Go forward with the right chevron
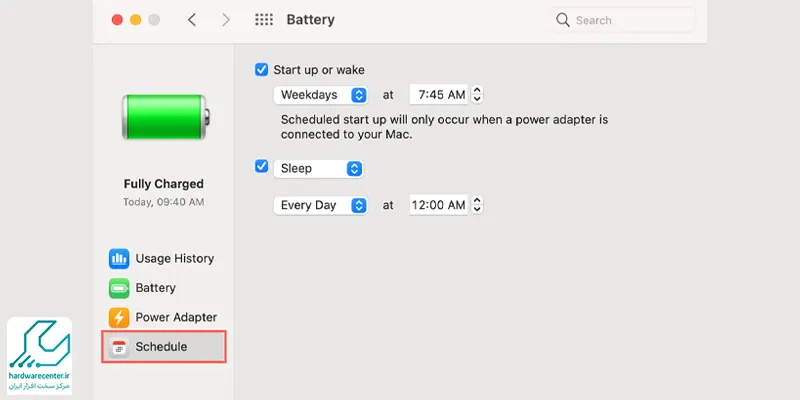Screen dimensions: 800x400 point(226,20)
